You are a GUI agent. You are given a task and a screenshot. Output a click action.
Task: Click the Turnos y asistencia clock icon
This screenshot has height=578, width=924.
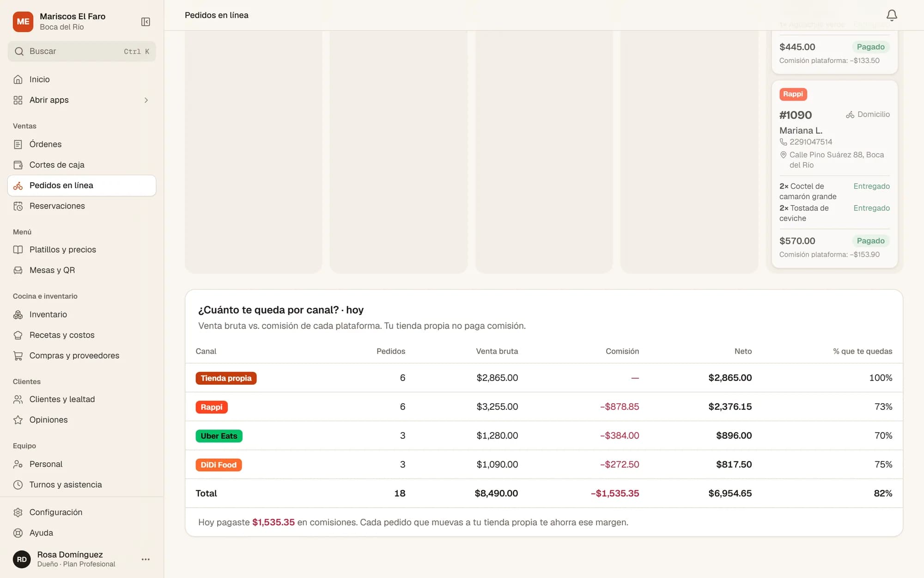18,485
